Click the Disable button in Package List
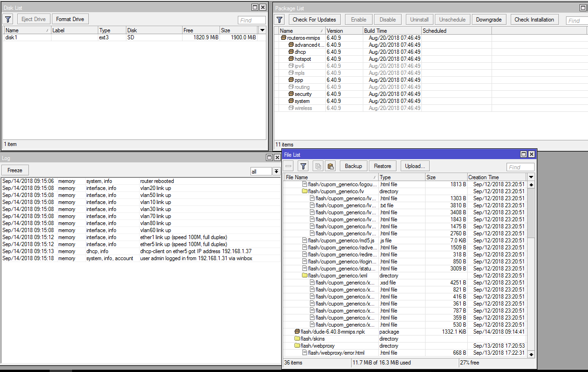The image size is (588, 372). tap(388, 20)
